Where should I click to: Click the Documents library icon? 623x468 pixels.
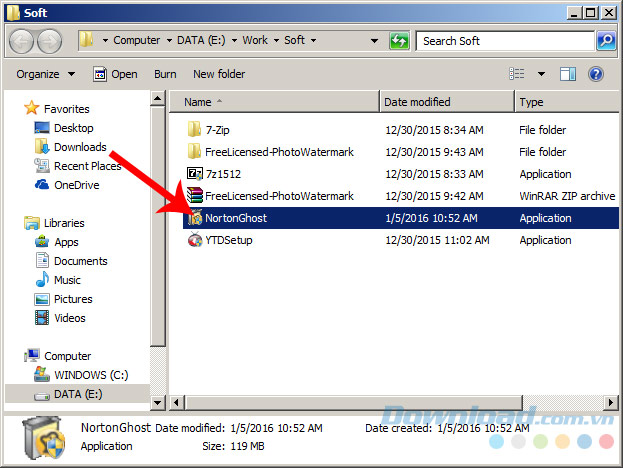click(42, 260)
